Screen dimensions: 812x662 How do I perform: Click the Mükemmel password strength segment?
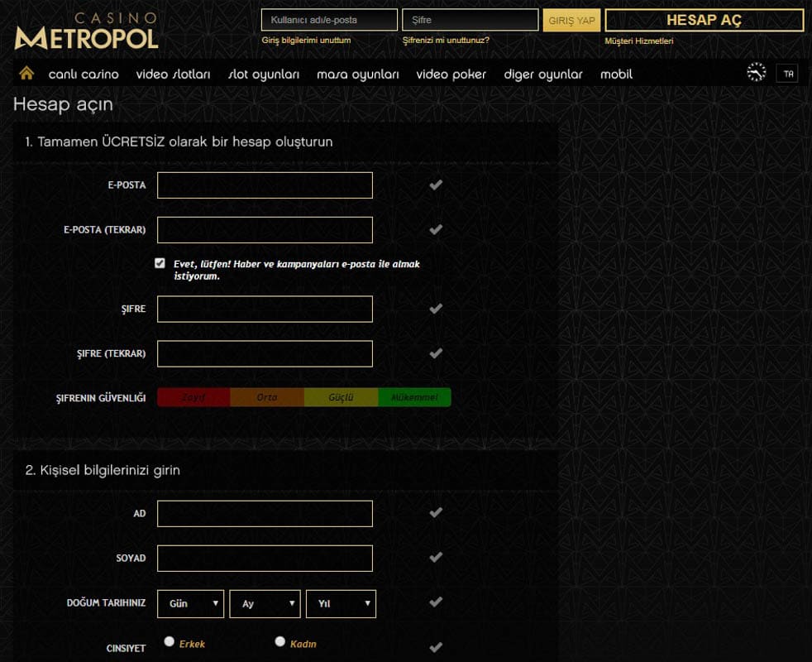[414, 397]
